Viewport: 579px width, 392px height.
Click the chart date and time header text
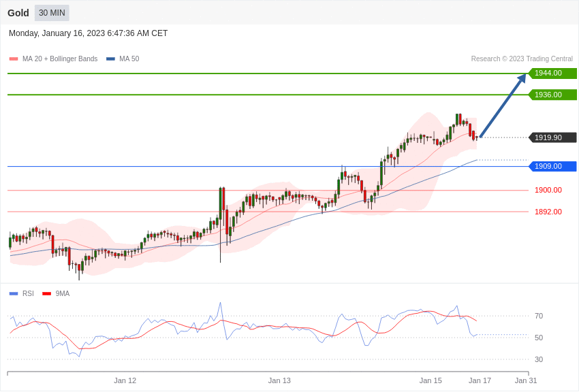pos(88,33)
